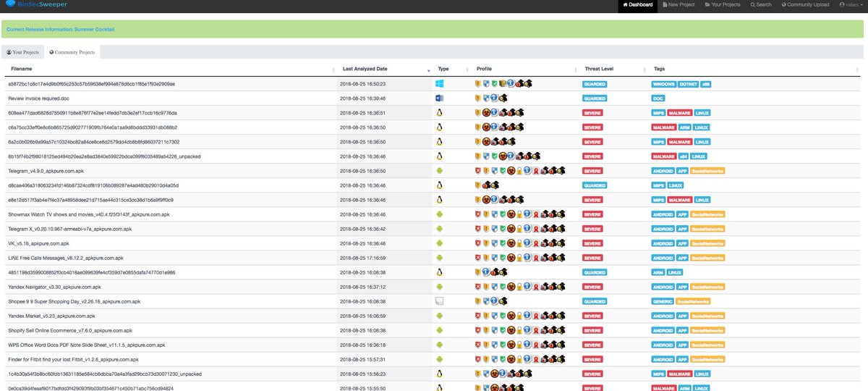Screen dimensions: 868x391
Task: Open Search from the top navigation
Action: pyautogui.click(x=760, y=4)
